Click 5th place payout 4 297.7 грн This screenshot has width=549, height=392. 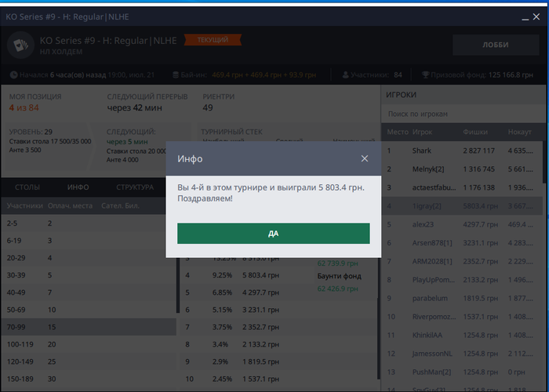tap(261, 292)
